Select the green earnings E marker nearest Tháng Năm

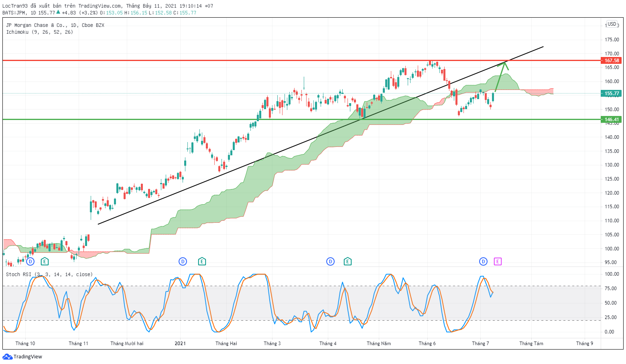click(348, 262)
